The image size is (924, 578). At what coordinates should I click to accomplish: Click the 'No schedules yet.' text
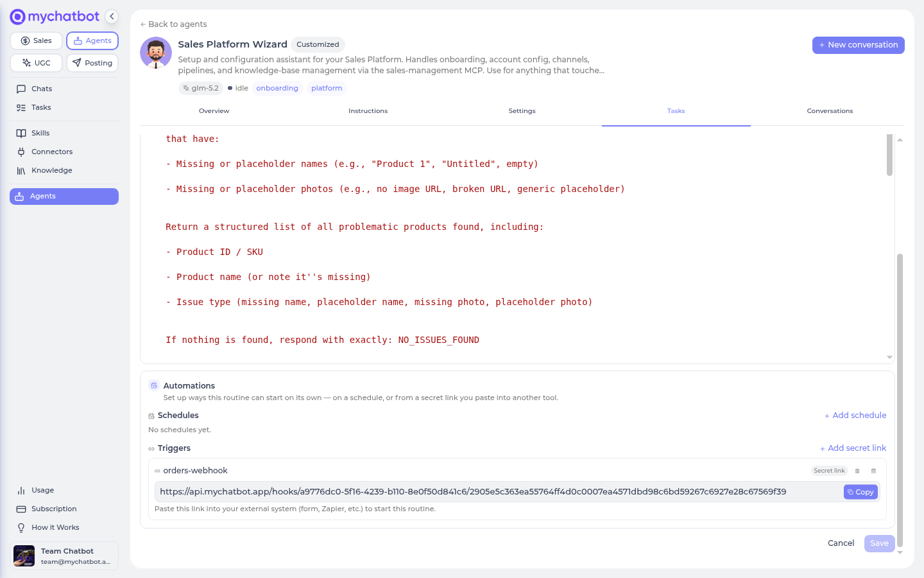point(180,430)
